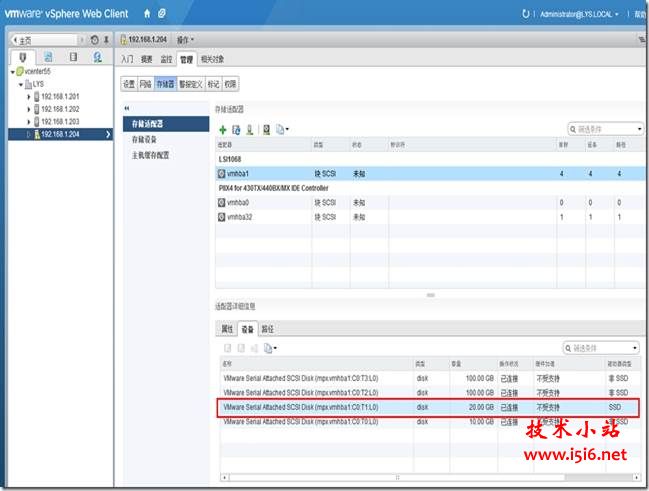Screen dimensions: 649x491
Task: Select the vmhba1 adapter row
Action: coord(430,173)
